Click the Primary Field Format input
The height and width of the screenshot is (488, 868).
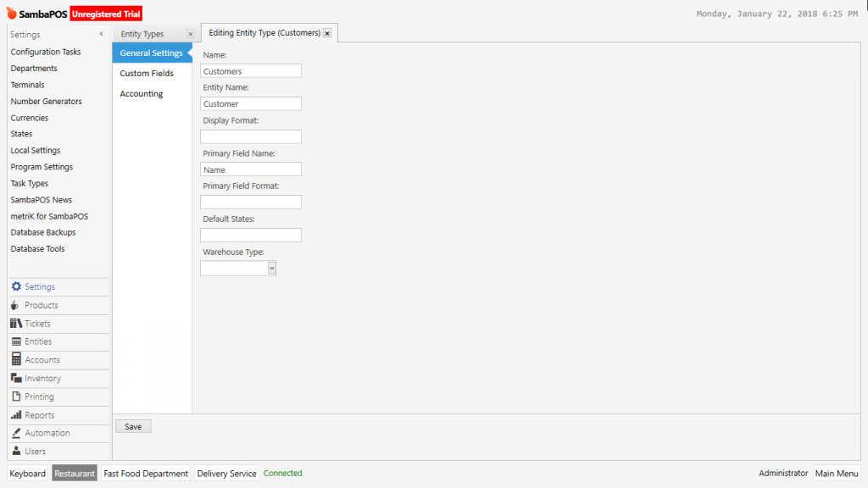251,202
